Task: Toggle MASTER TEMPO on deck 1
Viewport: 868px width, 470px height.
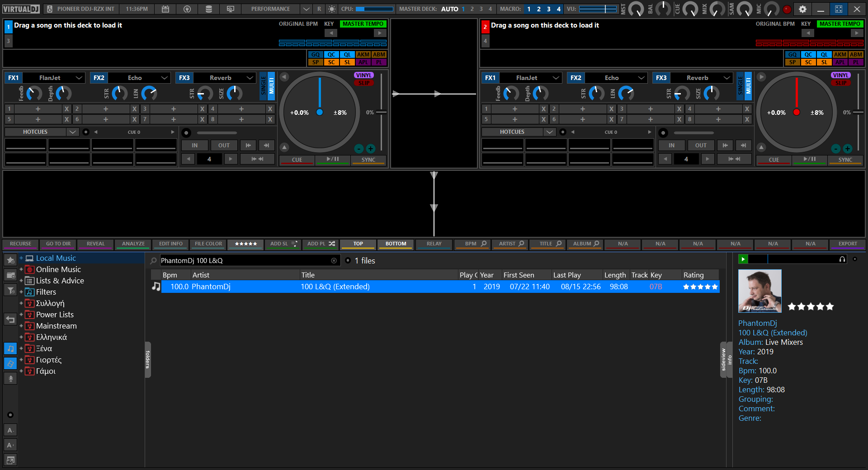Action: tap(363, 24)
